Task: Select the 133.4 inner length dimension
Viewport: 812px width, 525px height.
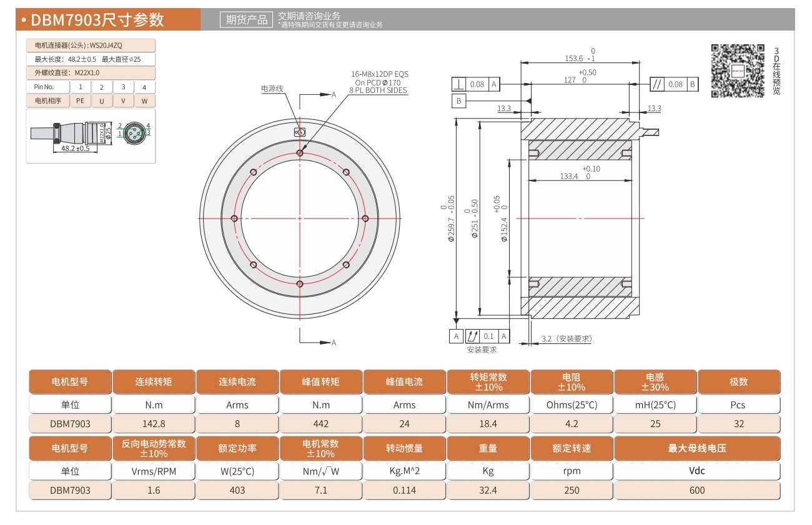Action: click(580, 173)
